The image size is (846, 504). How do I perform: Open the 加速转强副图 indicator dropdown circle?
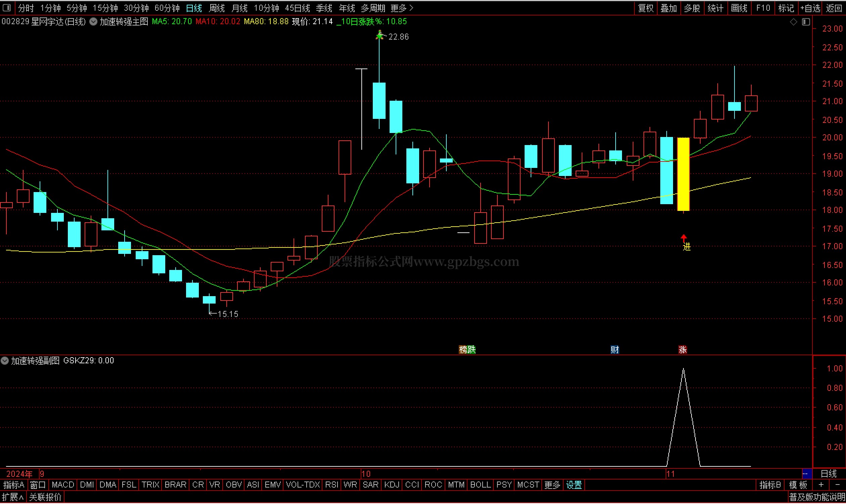pos(5,361)
